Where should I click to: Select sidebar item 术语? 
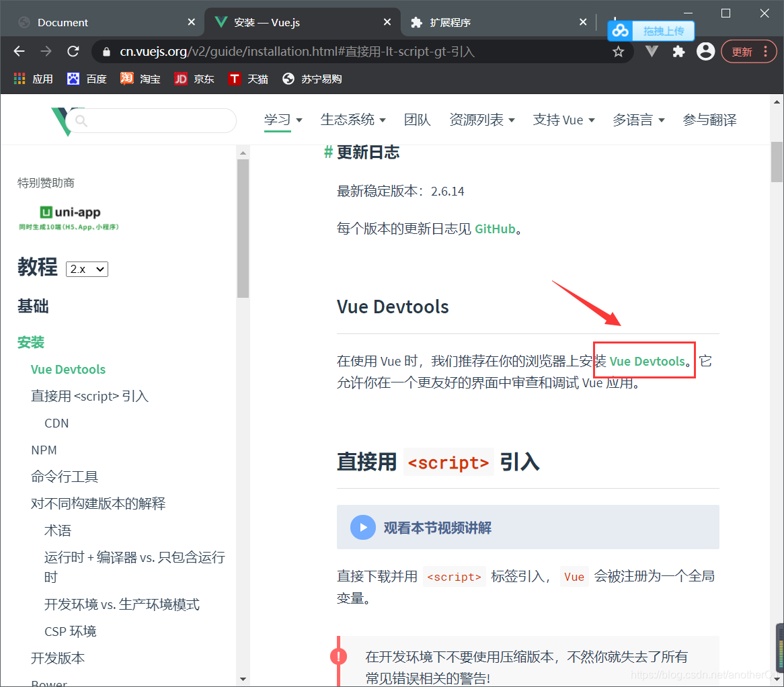(58, 530)
